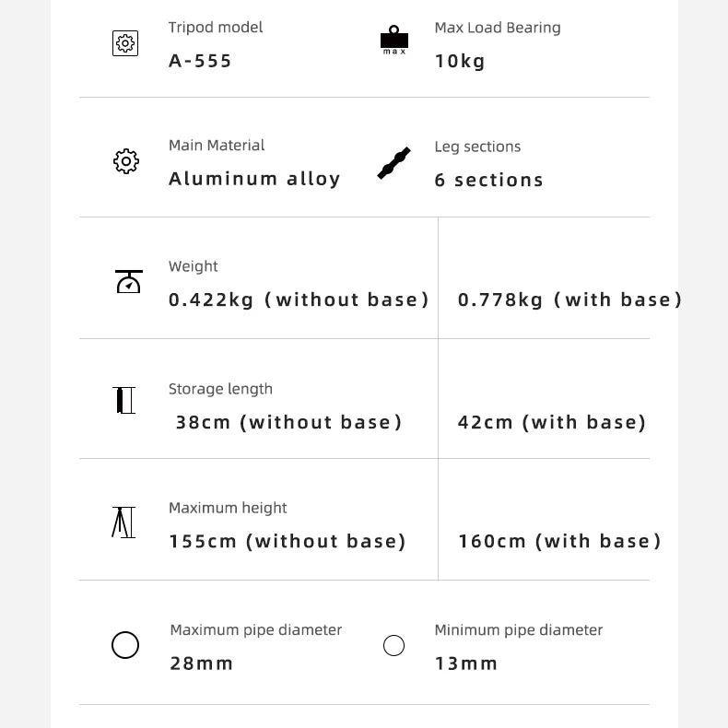Image resolution: width=728 pixels, height=728 pixels.
Task: Click the Aluminum alloy text
Action: [x=254, y=179]
